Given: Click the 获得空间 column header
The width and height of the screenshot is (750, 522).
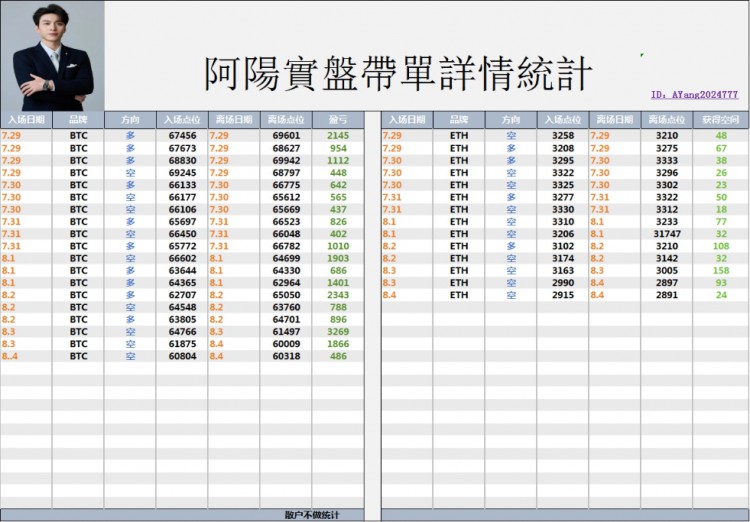Looking at the screenshot, I should (x=721, y=120).
